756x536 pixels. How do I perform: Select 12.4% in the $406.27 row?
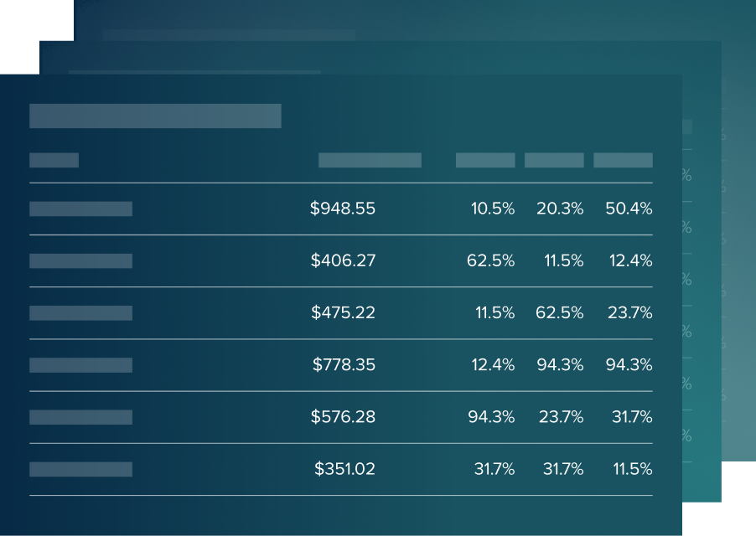pyautogui.click(x=630, y=260)
